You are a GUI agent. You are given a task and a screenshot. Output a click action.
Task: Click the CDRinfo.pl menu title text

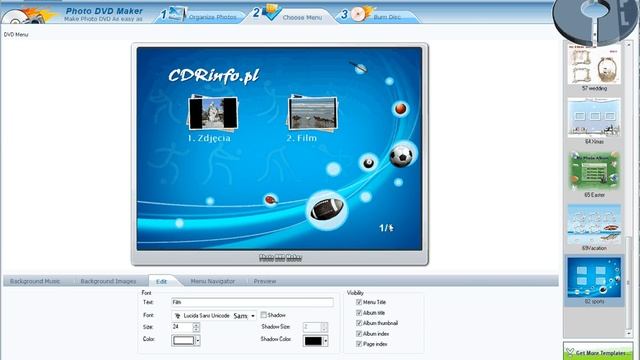pos(213,76)
